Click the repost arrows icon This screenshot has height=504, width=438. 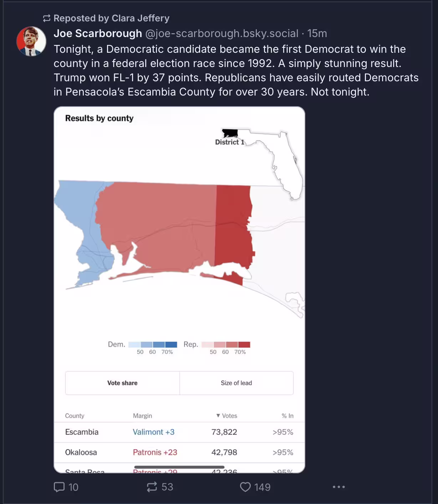point(152,487)
